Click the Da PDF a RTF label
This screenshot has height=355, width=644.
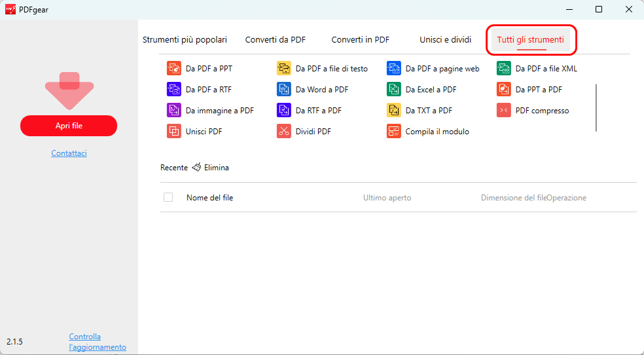pos(209,90)
